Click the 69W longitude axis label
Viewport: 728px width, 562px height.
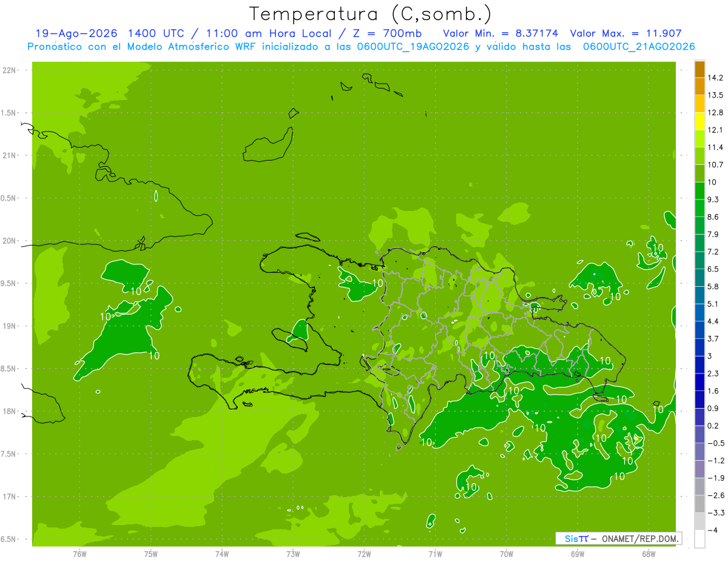tap(578, 554)
